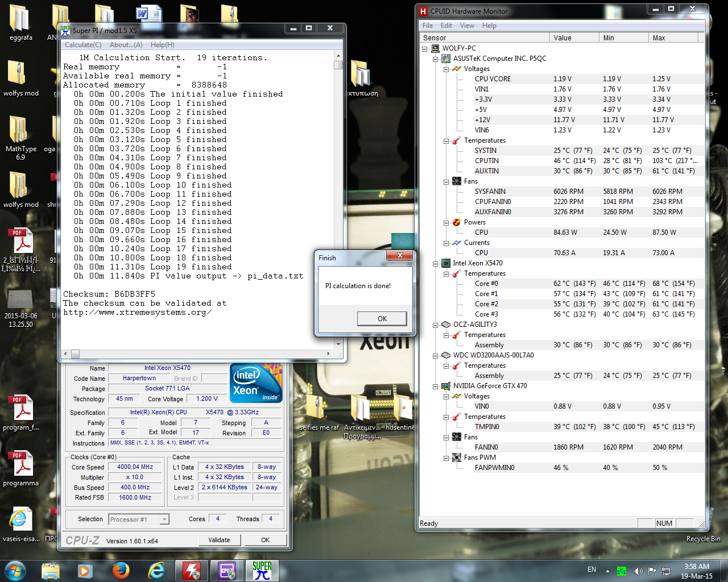Select TMPIN0 GPU temperature row
Screen dimensions: 728x582
pyautogui.click(x=587, y=427)
